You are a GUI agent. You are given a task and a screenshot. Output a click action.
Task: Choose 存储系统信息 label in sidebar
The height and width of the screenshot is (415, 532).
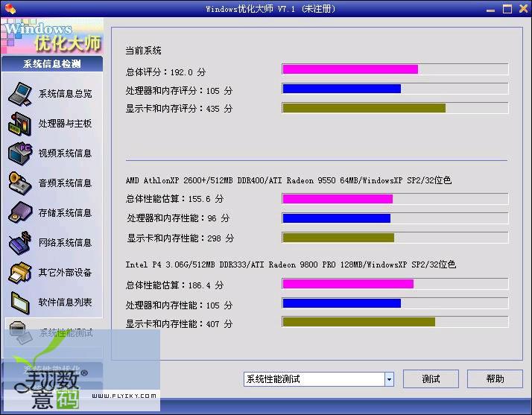click(65, 213)
